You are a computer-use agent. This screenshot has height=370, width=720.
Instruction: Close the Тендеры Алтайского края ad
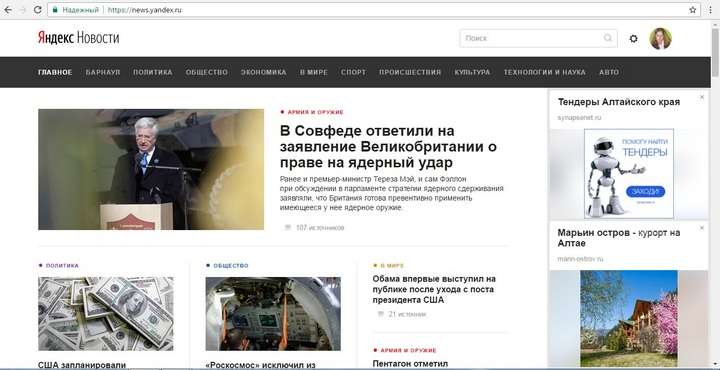coord(702,97)
